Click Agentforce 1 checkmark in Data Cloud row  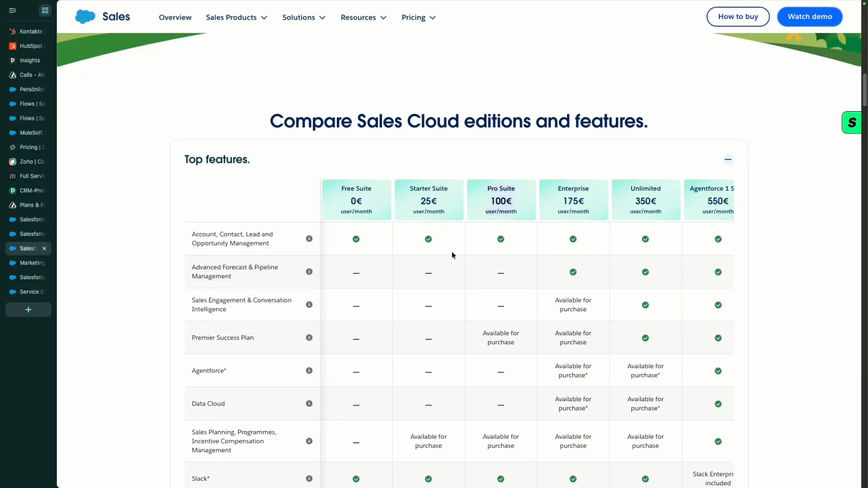pos(718,404)
